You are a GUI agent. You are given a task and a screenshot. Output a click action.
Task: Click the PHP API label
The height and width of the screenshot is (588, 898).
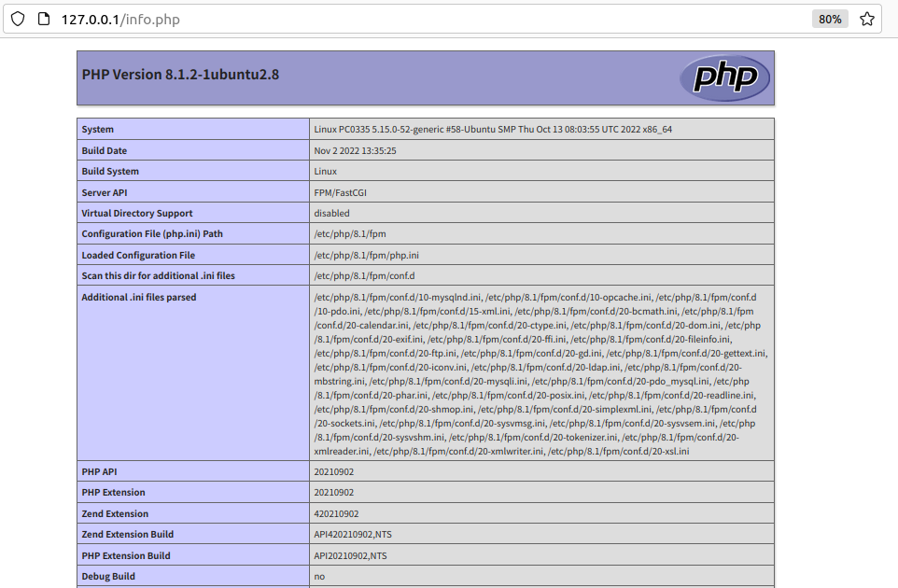99,471
